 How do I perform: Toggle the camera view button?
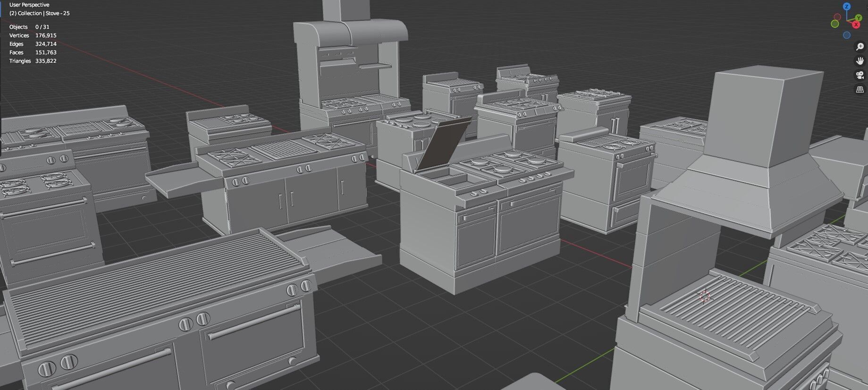[860, 75]
